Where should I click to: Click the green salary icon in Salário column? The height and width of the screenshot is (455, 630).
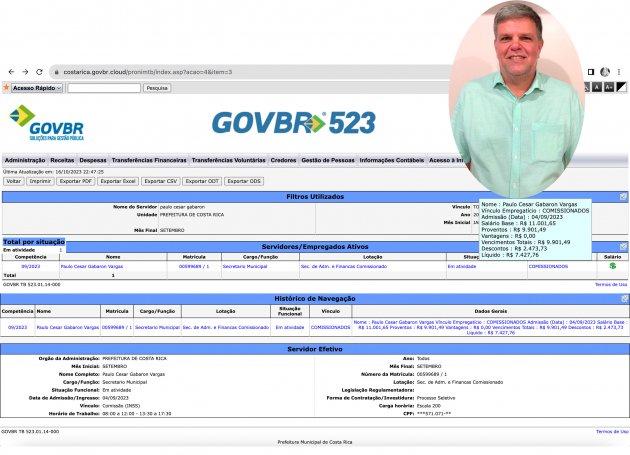tap(612, 266)
